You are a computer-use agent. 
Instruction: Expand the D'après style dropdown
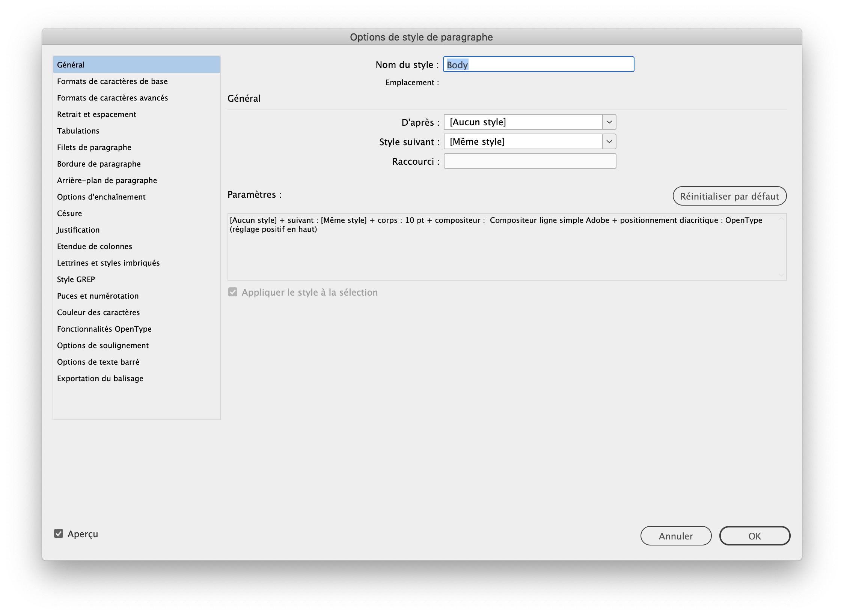pyautogui.click(x=609, y=122)
